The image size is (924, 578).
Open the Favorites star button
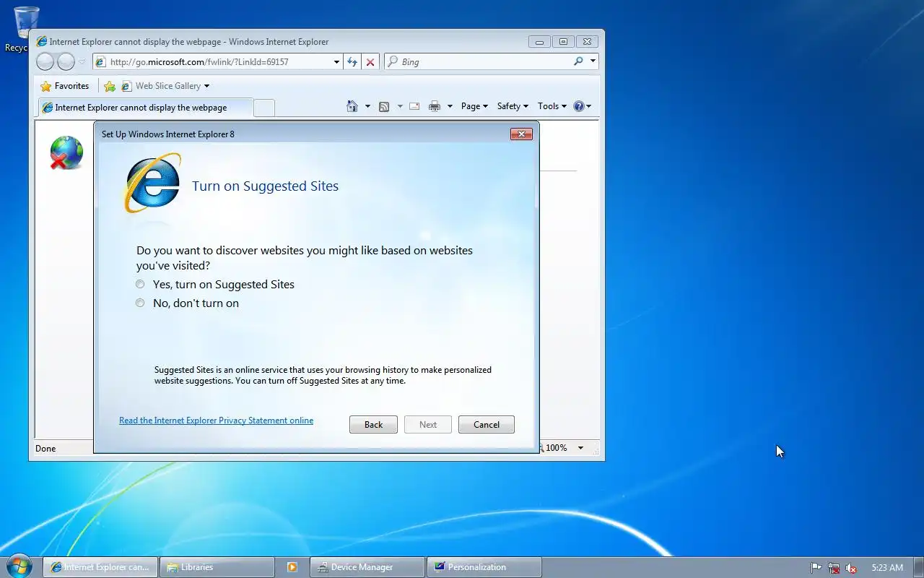coord(64,85)
